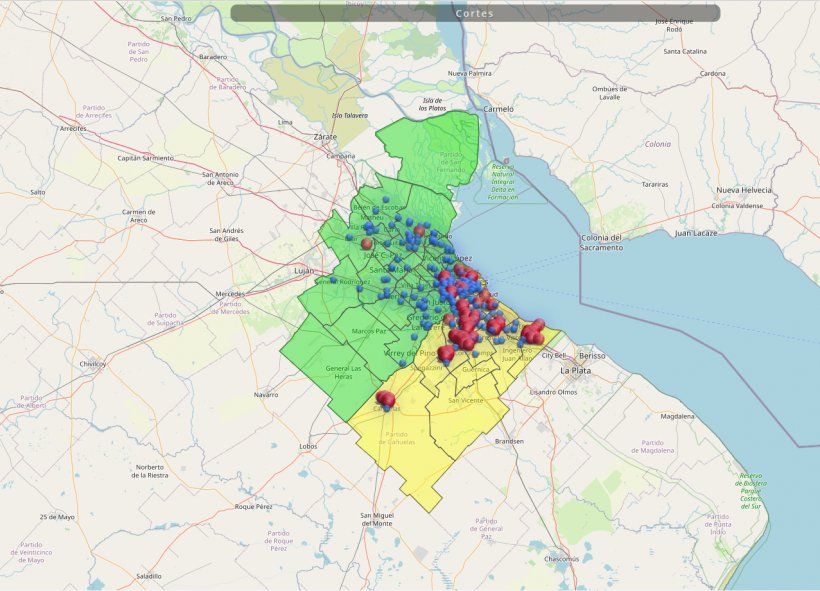Click the Marcos Paz label

tap(369, 331)
